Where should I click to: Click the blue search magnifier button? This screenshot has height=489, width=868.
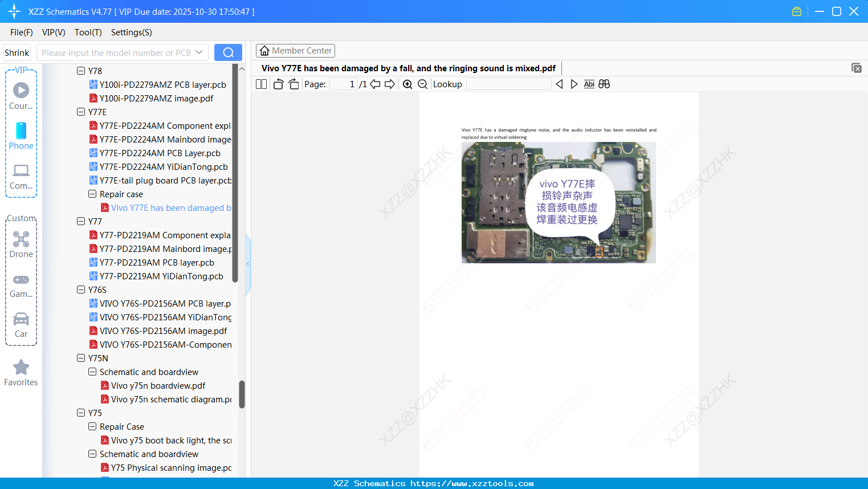click(x=228, y=52)
